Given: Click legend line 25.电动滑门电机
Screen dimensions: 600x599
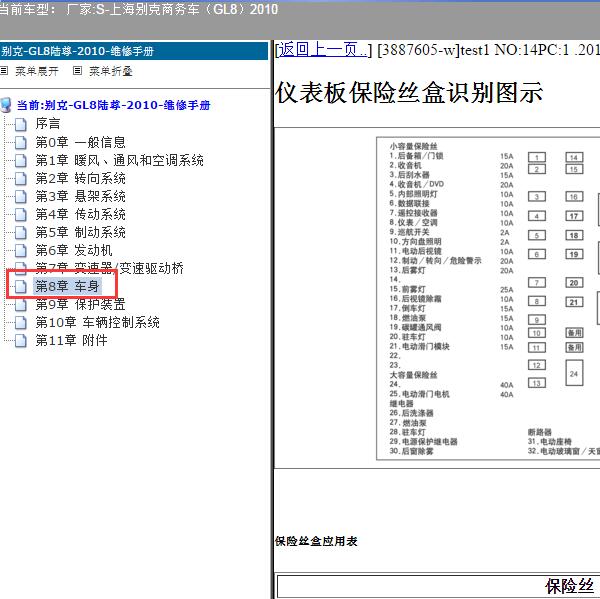Looking at the screenshot, I should (x=419, y=394).
